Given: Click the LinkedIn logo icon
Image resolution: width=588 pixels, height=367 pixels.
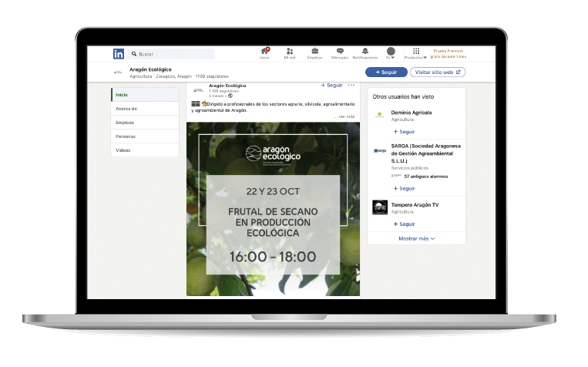Looking at the screenshot, I should (119, 54).
